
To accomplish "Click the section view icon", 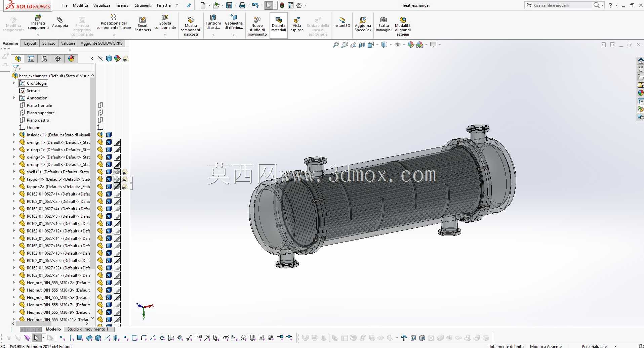I will point(362,45).
